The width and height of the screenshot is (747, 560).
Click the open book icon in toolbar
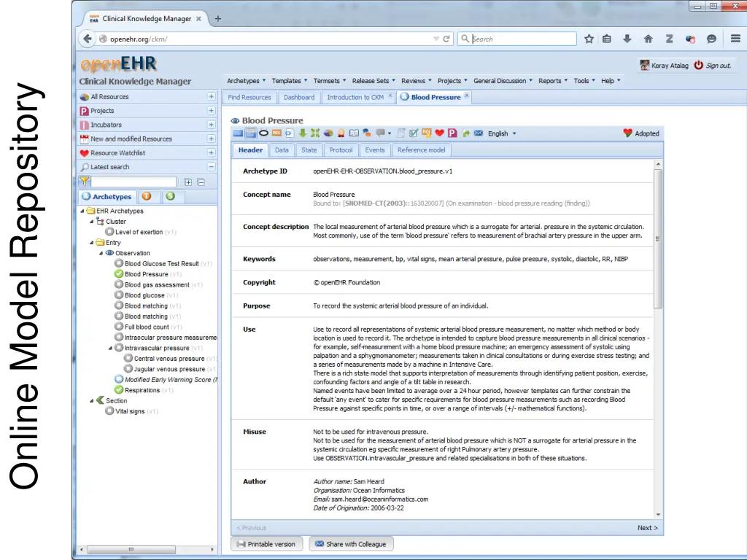[354, 133]
